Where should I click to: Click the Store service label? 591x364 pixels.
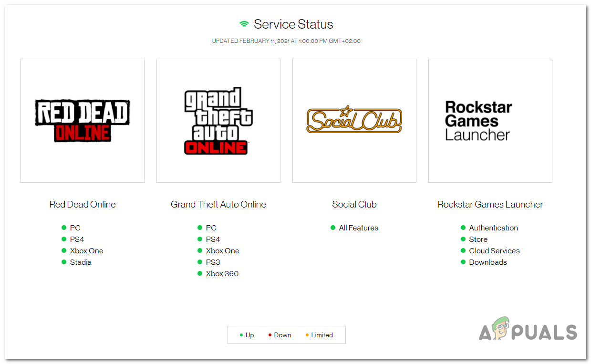478,239
